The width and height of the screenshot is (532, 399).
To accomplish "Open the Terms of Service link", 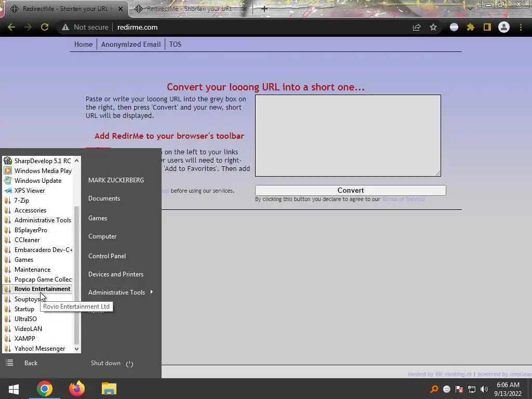I will coord(403,199).
